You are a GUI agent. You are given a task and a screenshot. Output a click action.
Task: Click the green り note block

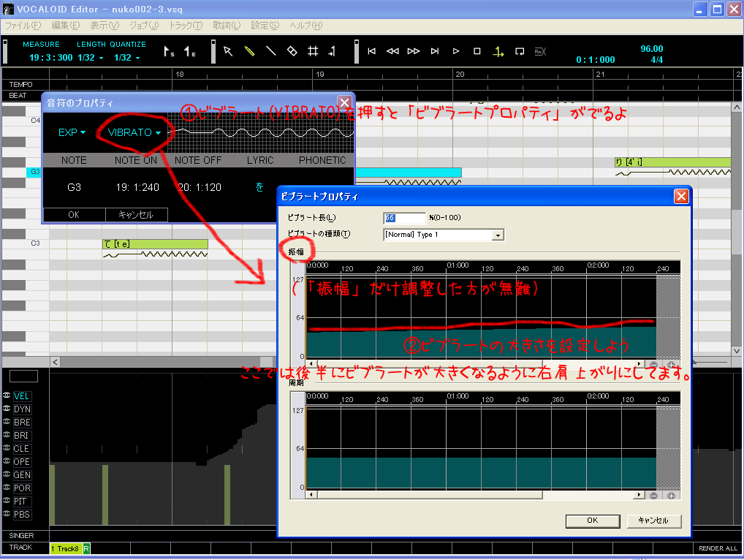click(x=672, y=162)
